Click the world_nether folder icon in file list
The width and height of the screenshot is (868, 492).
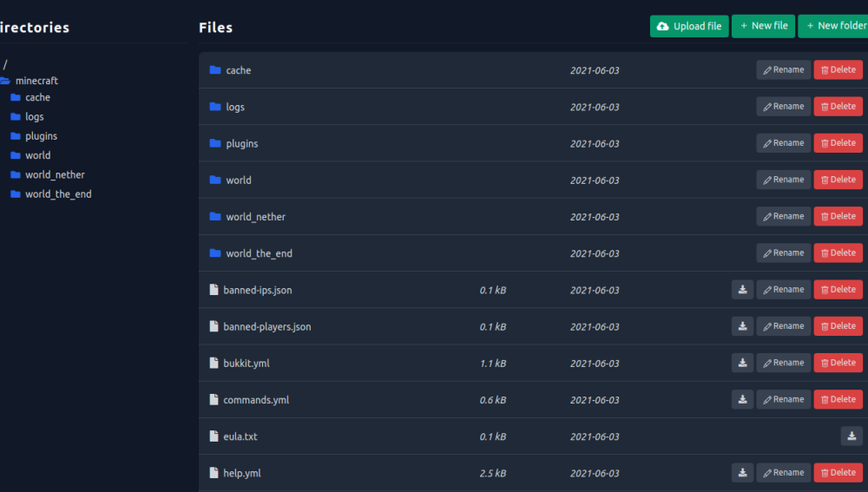point(215,217)
